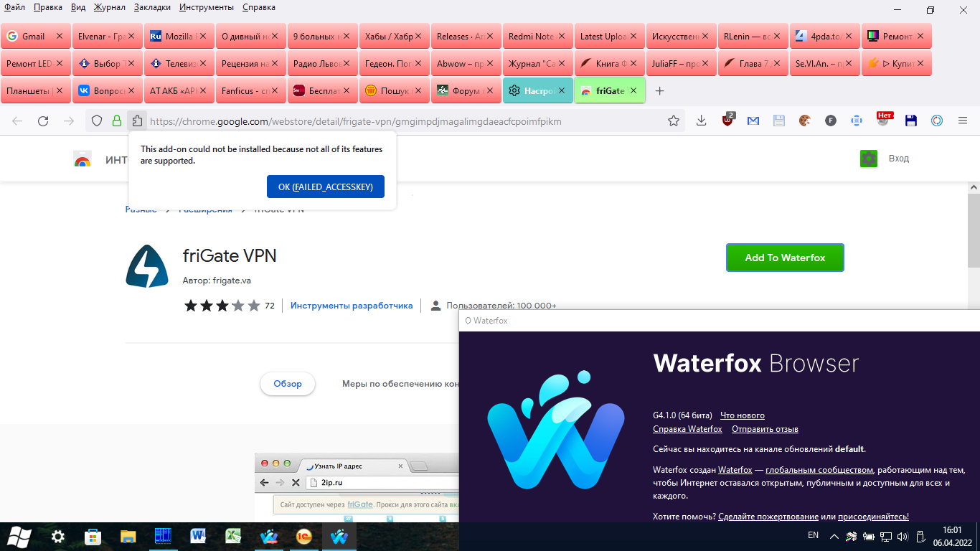980x551 pixels.
Task: Click OK (FAILED_ACCESSKEY) button
Action: 326,187
